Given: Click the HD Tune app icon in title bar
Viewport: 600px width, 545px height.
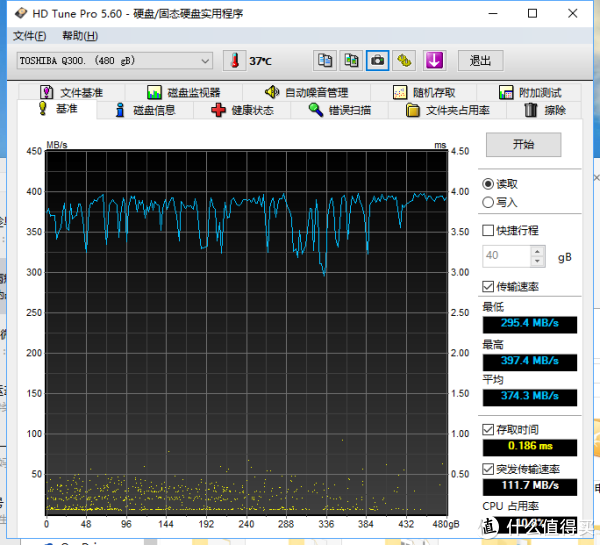Looking at the screenshot, I should [x=21, y=13].
